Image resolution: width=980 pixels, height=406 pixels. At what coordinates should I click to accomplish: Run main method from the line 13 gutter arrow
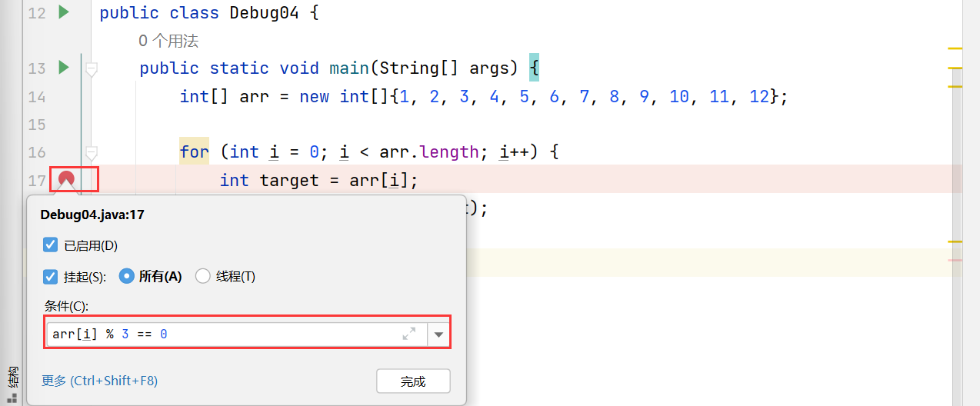point(64,68)
